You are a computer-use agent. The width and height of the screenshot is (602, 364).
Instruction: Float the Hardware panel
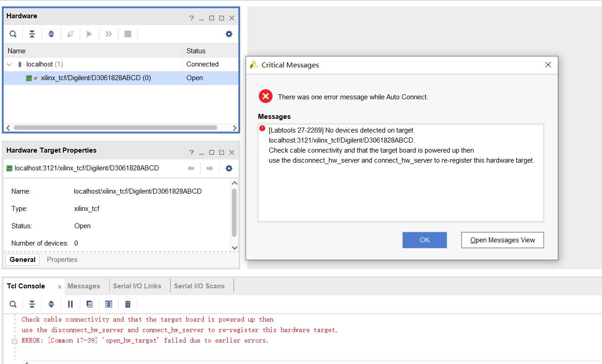[x=221, y=18]
